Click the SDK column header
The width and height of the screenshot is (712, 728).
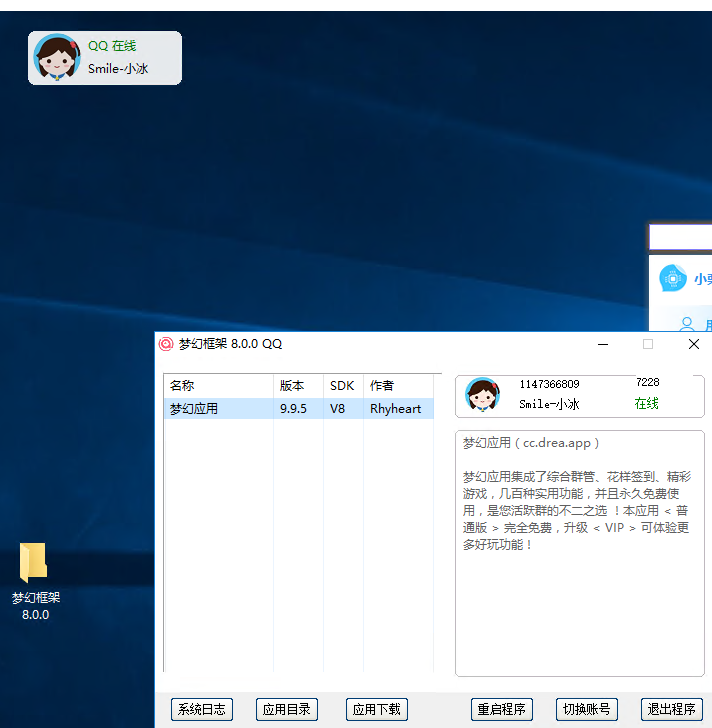pos(342,386)
